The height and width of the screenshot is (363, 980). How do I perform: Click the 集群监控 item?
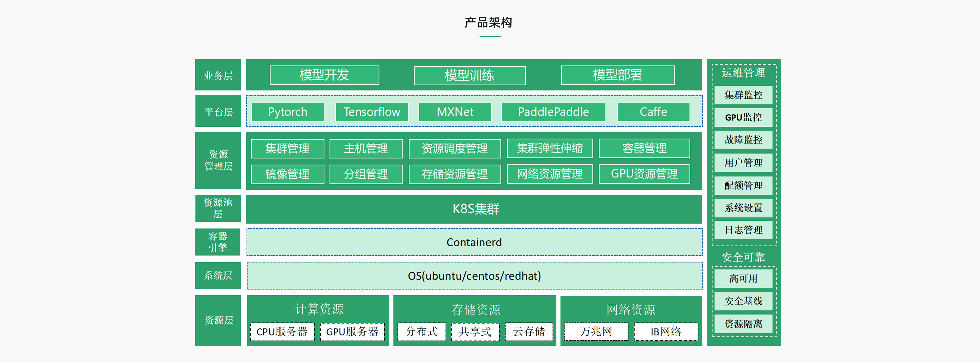[x=743, y=95]
